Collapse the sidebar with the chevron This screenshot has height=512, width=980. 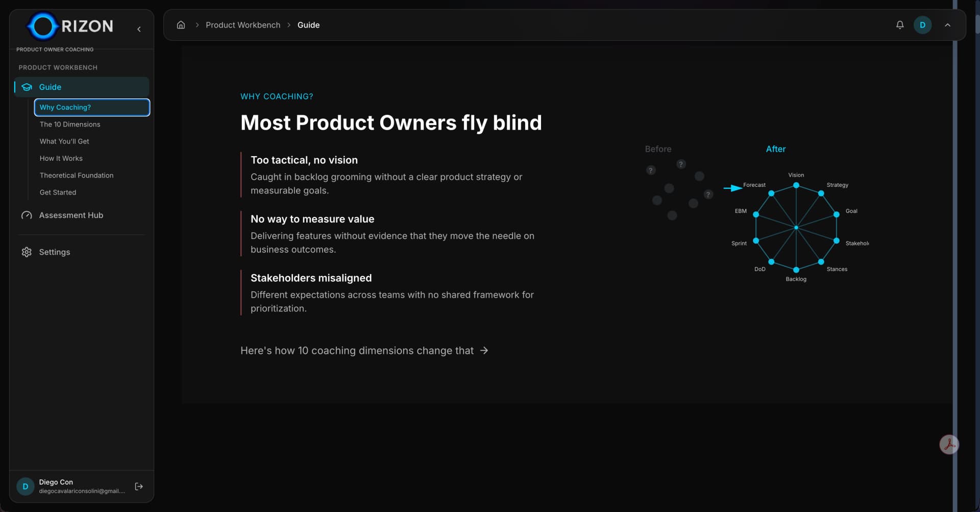(139, 29)
